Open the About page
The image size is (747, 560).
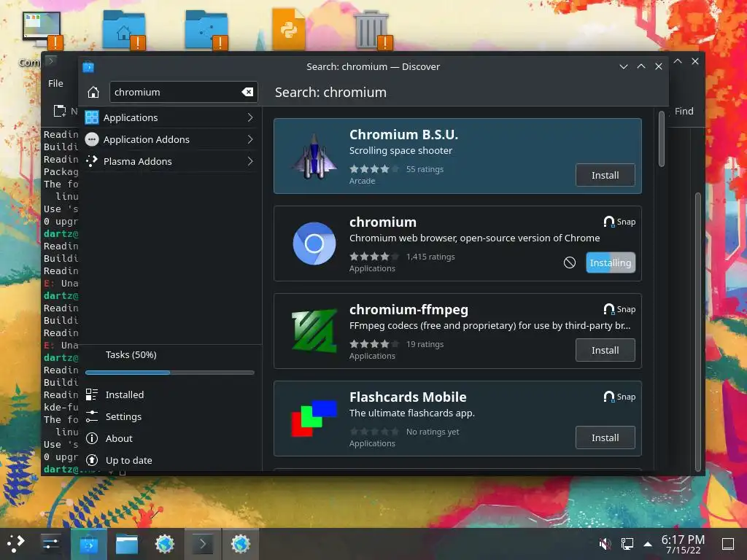tap(171, 438)
